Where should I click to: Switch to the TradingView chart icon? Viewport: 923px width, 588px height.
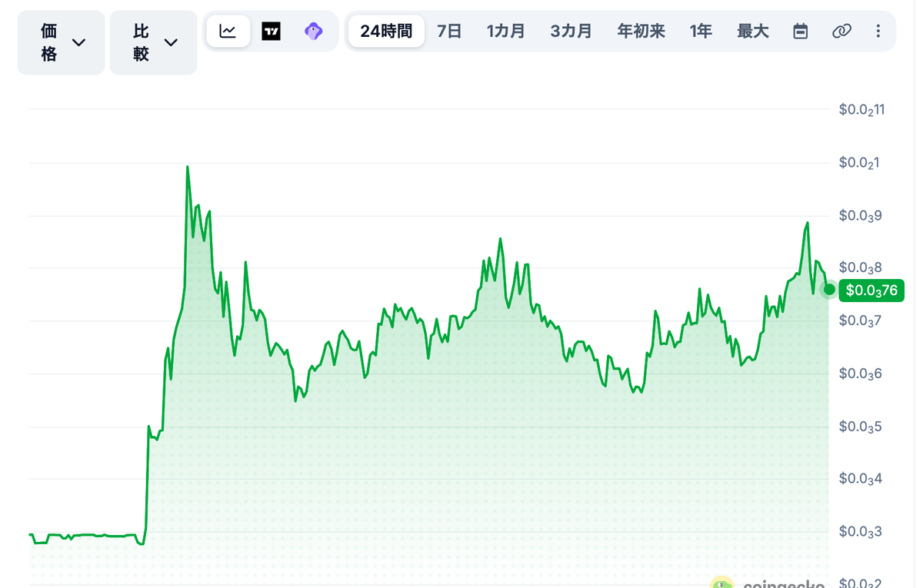coord(271,32)
